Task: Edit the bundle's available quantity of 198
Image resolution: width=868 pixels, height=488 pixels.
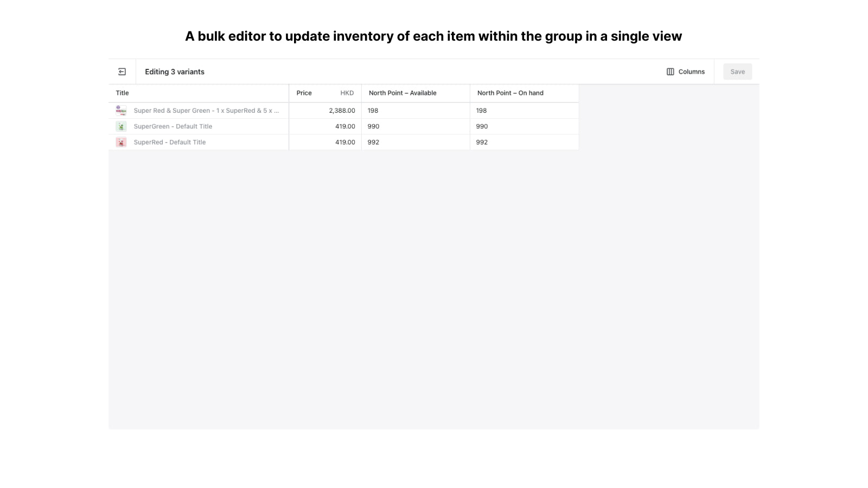Action: pyautogui.click(x=372, y=110)
